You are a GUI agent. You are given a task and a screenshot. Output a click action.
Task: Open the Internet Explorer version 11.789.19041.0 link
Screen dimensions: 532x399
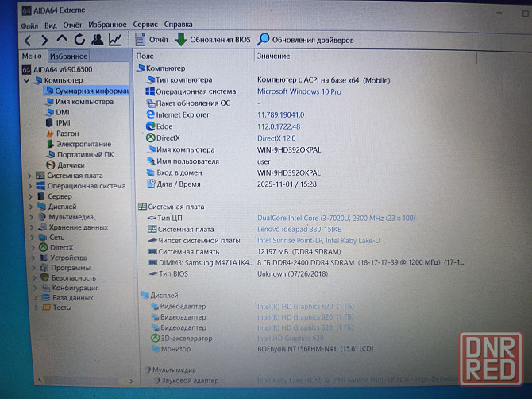point(280,115)
